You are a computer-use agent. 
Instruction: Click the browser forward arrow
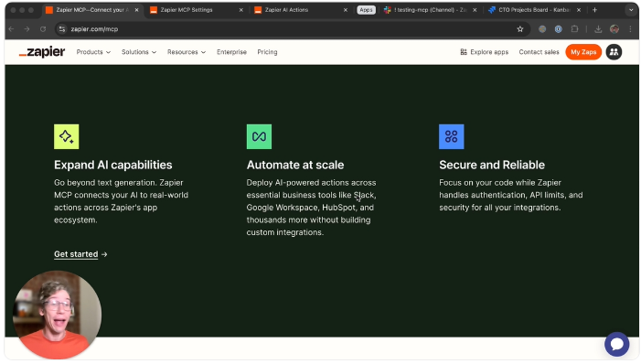[27, 29]
